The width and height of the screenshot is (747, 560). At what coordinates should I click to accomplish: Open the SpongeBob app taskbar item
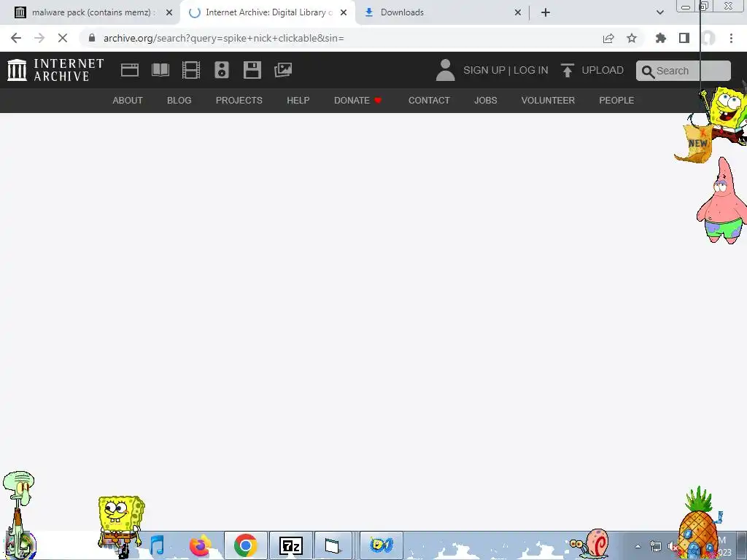point(381,545)
